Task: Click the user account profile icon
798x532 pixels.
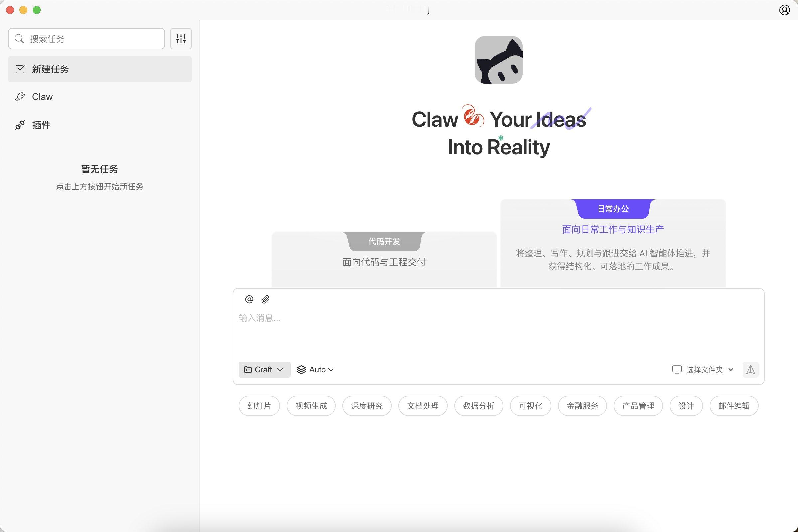Action: pos(784,10)
